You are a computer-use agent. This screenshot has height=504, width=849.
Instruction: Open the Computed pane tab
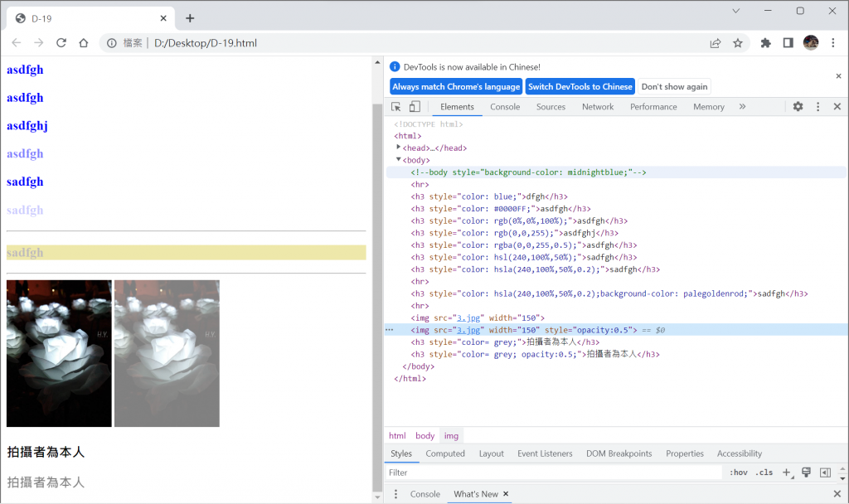(445, 453)
